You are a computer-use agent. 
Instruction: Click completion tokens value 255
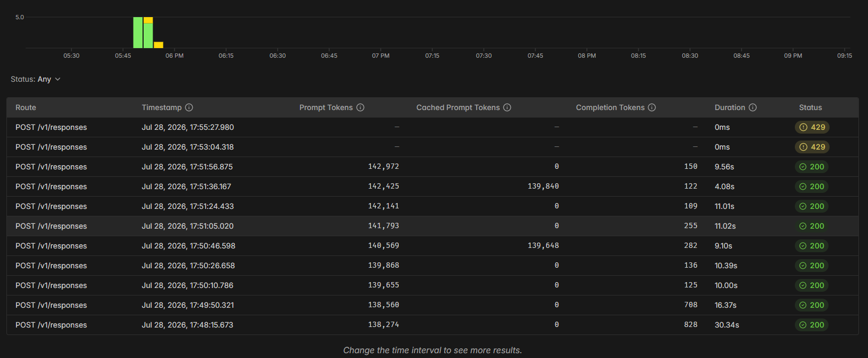tap(691, 226)
